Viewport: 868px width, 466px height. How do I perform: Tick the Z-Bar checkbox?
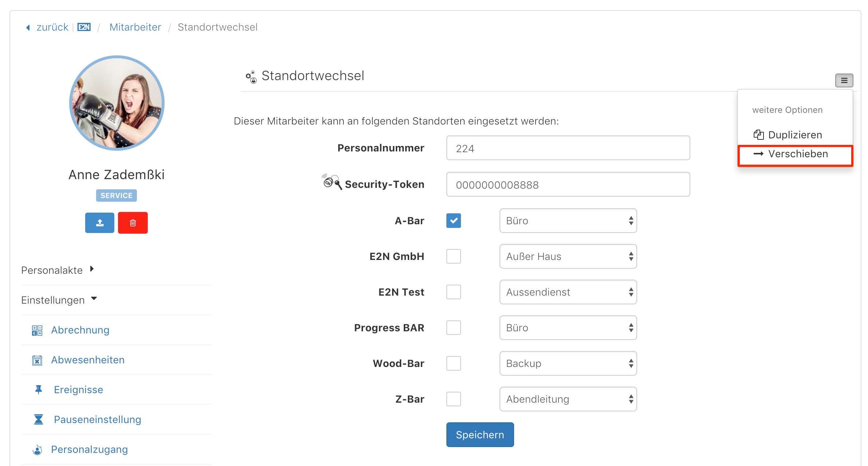[454, 399]
